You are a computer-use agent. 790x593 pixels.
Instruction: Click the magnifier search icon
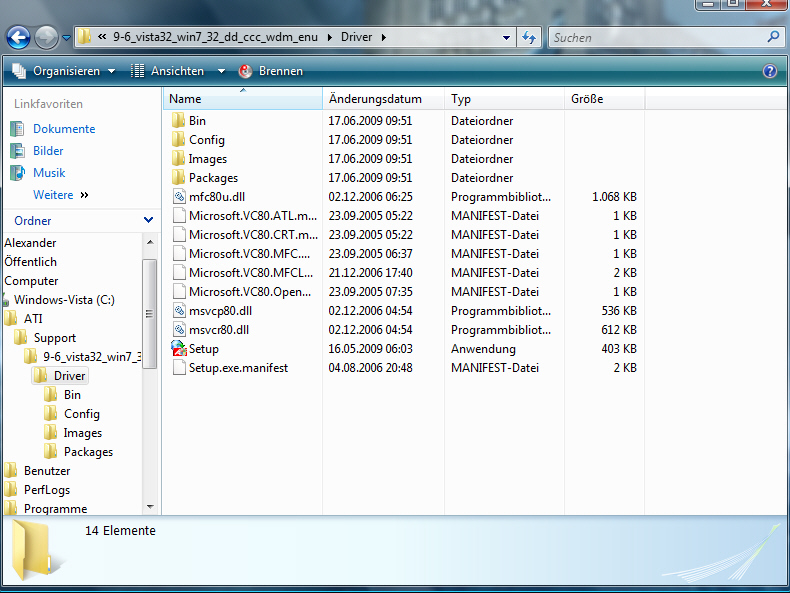pos(773,37)
